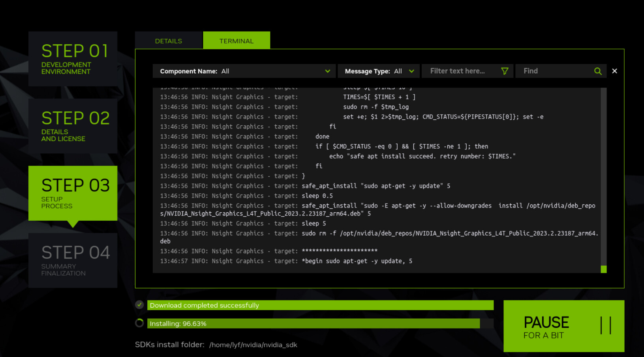Go to Step 01 Development Environment
Viewport: 644px width, 357px height.
[73, 59]
